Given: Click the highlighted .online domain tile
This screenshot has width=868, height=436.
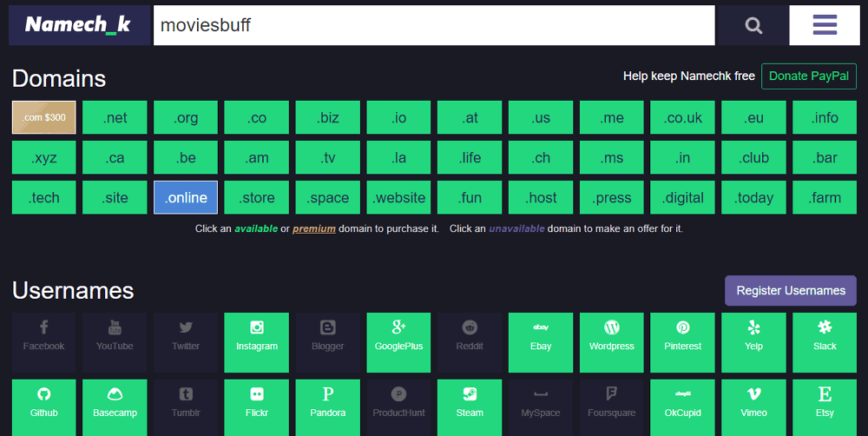Looking at the screenshot, I should 186,197.
